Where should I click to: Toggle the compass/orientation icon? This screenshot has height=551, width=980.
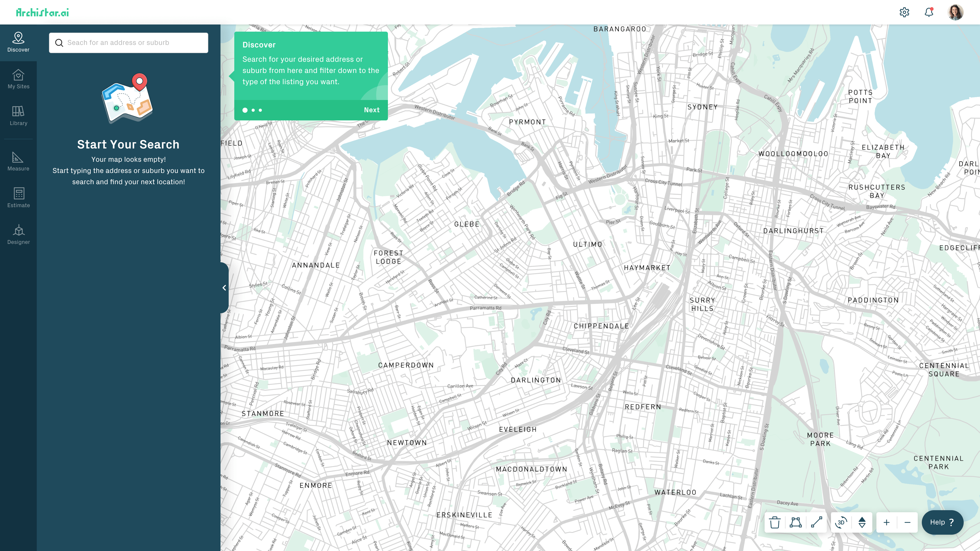[x=862, y=522]
